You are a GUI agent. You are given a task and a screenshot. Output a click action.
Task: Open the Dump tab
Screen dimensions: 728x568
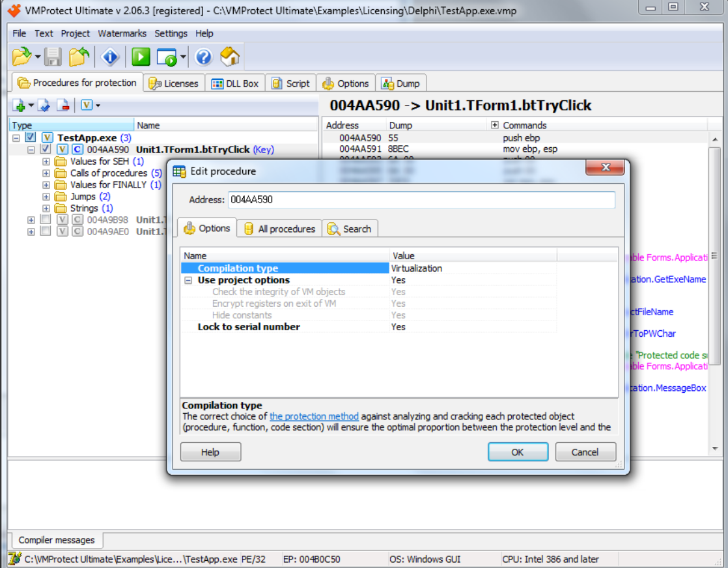coord(401,83)
